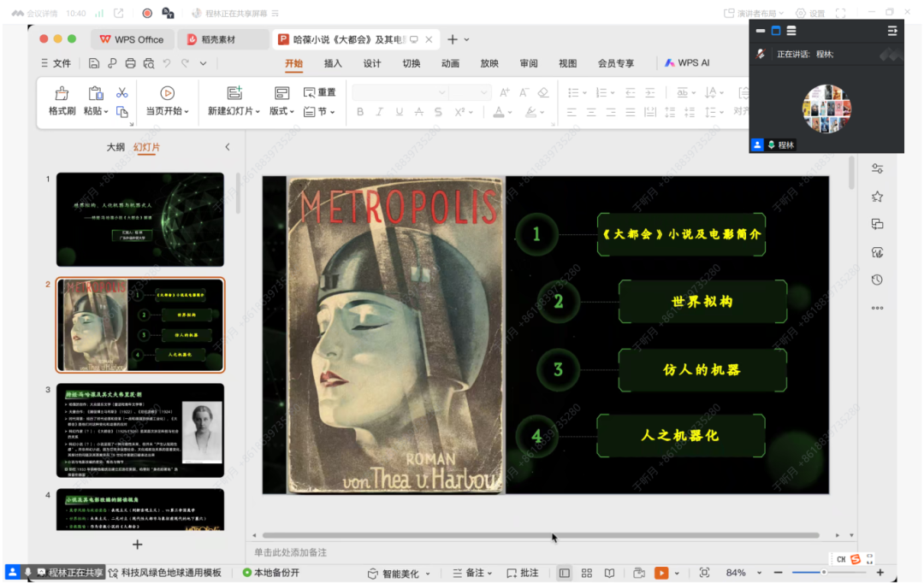
Task: Click the Comments (批注) button
Action: point(523,573)
